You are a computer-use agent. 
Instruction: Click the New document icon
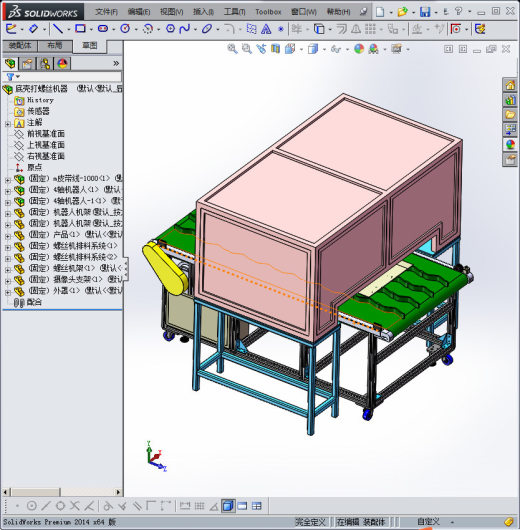point(380,12)
